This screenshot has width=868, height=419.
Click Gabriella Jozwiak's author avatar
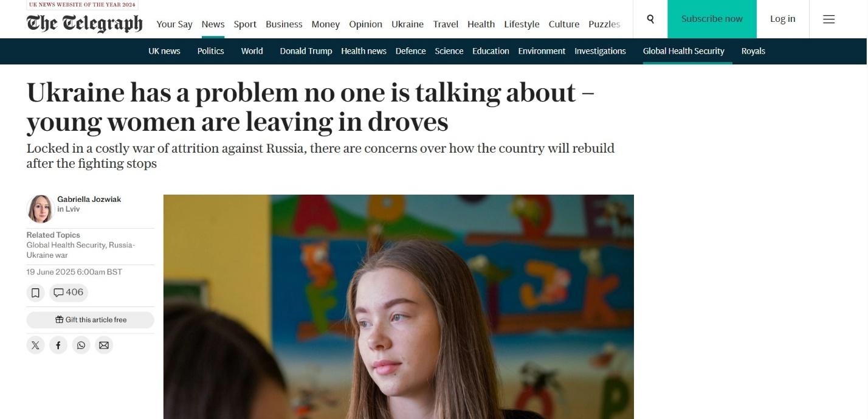[x=40, y=209]
